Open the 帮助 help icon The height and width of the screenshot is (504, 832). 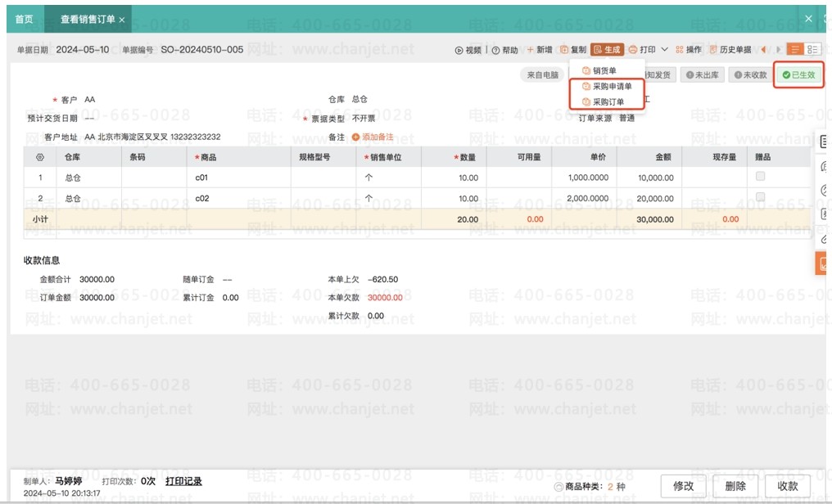pyautogui.click(x=496, y=50)
